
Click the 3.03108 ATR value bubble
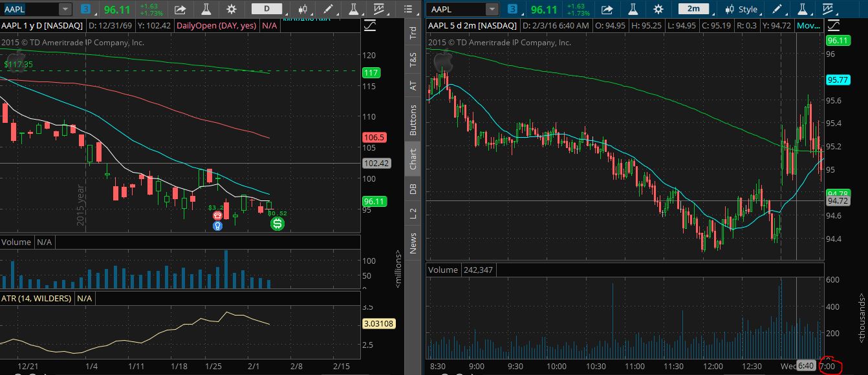[378, 324]
